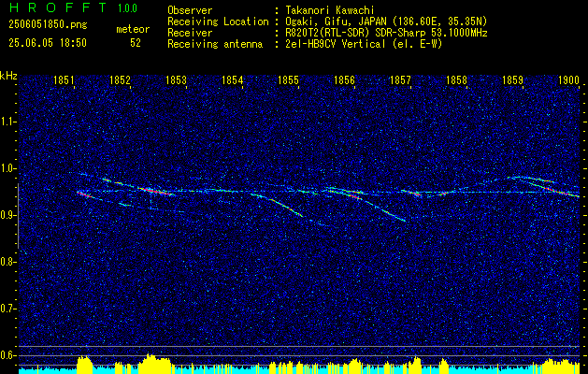
Task: Click the kHz axis unit label
Action: [8, 76]
